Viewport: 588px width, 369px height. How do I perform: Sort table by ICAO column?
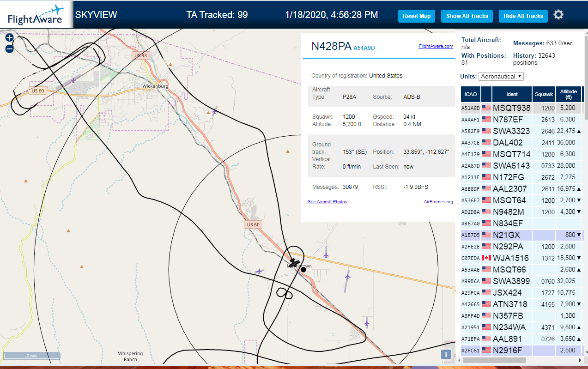471,94
